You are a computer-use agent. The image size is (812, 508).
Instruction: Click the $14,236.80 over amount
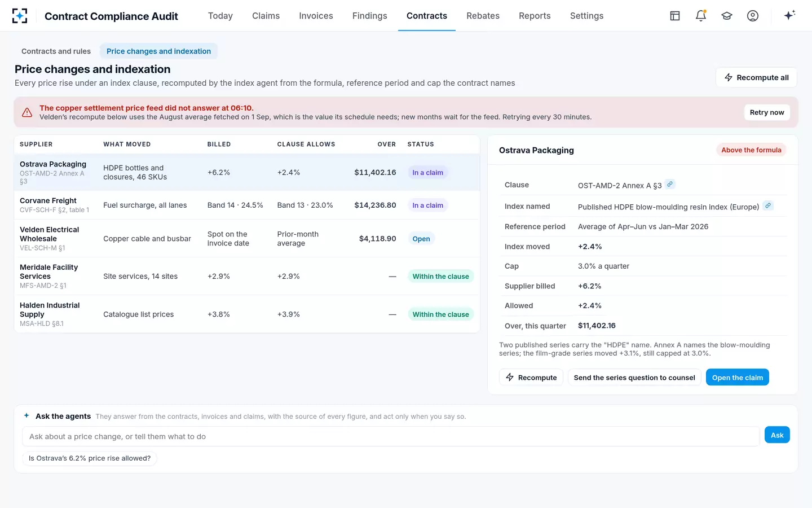[375, 205]
